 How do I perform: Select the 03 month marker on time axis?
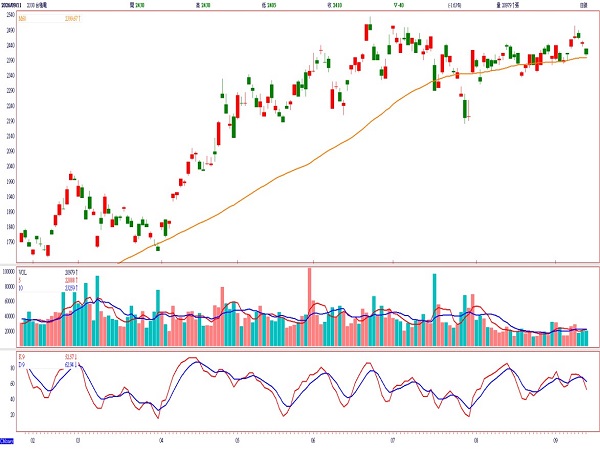(x=78, y=440)
